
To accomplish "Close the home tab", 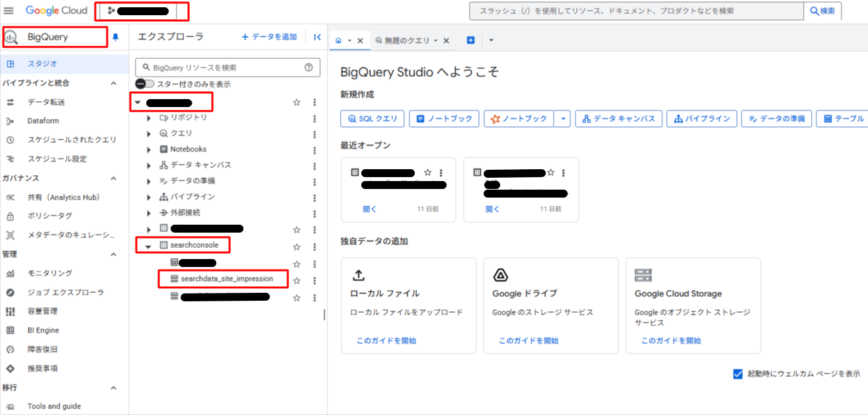I will [361, 40].
